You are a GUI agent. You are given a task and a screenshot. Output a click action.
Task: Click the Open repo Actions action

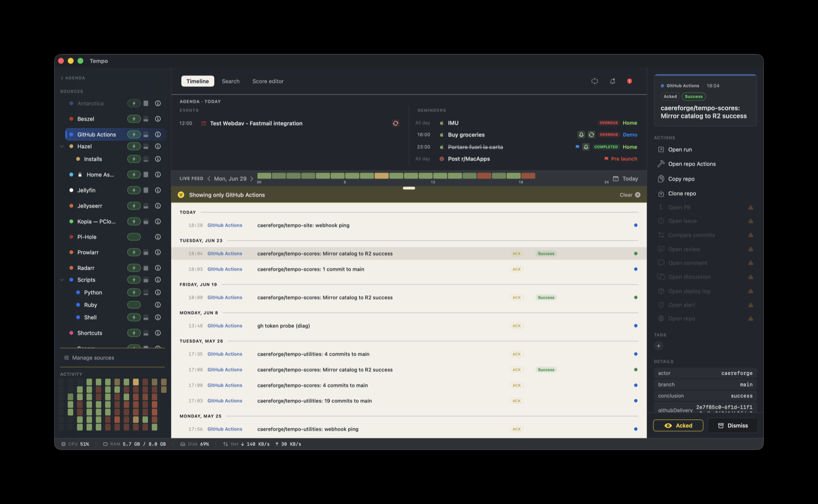[692, 164]
